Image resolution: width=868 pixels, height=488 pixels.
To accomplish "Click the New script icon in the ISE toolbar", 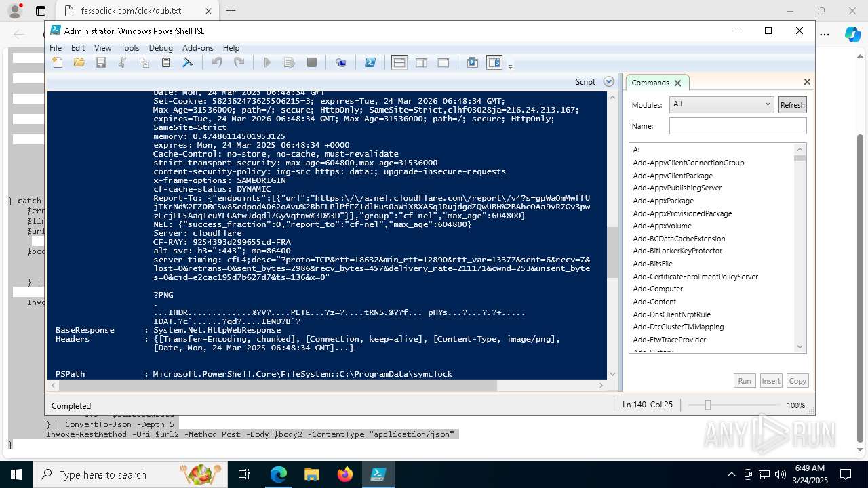I will pyautogui.click(x=58, y=63).
